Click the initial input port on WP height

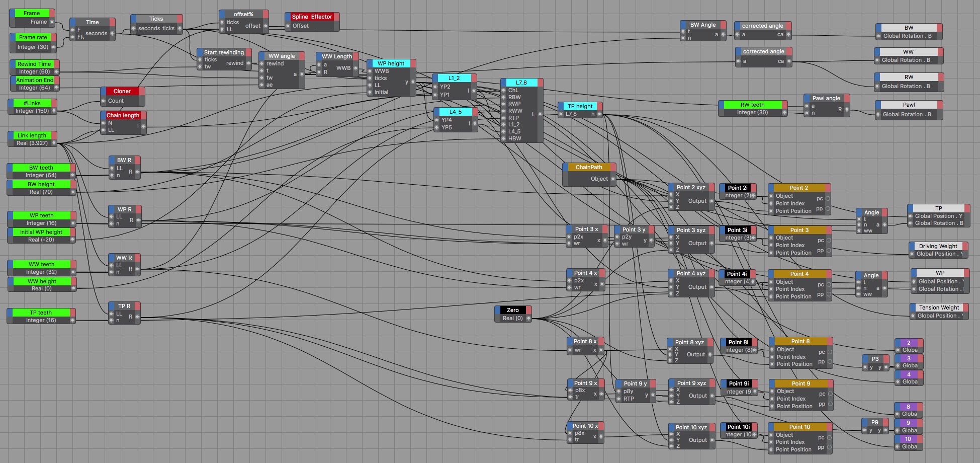coord(370,92)
